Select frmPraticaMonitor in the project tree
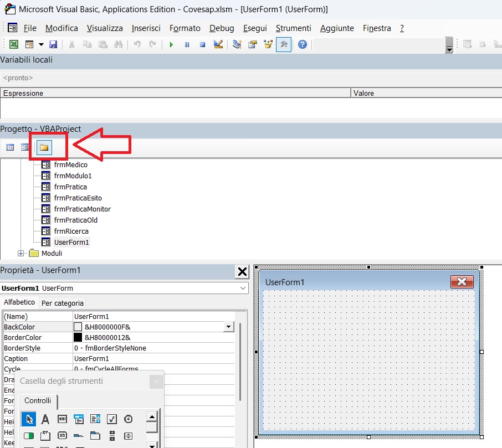This screenshot has width=502, height=448. click(x=82, y=209)
